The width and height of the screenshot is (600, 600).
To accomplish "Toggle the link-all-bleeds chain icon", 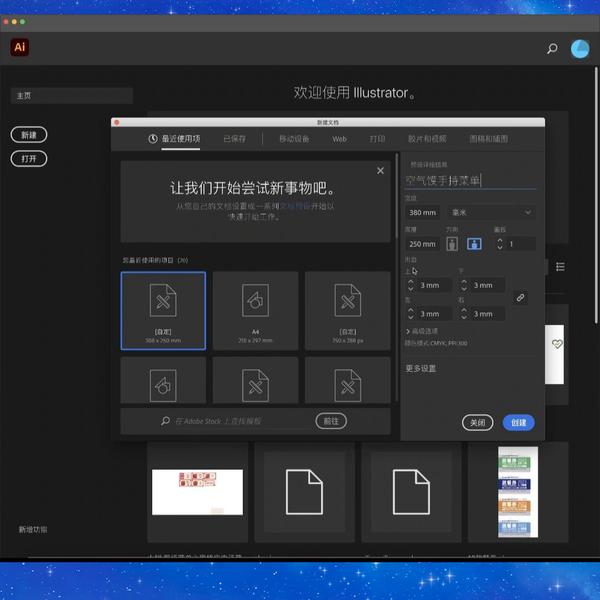I will (x=520, y=297).
